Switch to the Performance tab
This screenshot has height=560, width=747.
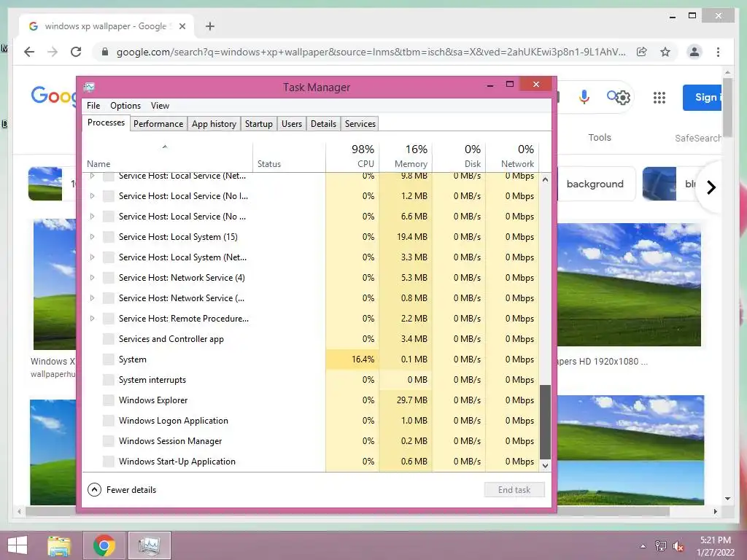click(158, 124)
